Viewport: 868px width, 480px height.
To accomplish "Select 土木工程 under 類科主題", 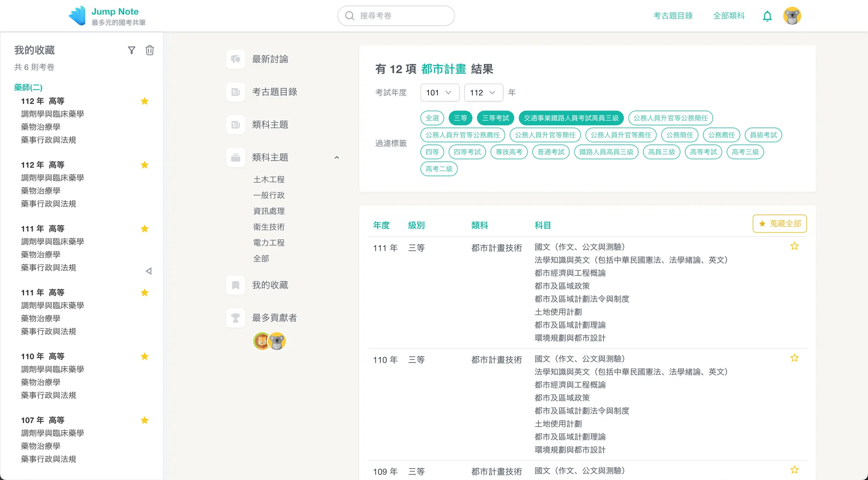I will pos(269,180).
